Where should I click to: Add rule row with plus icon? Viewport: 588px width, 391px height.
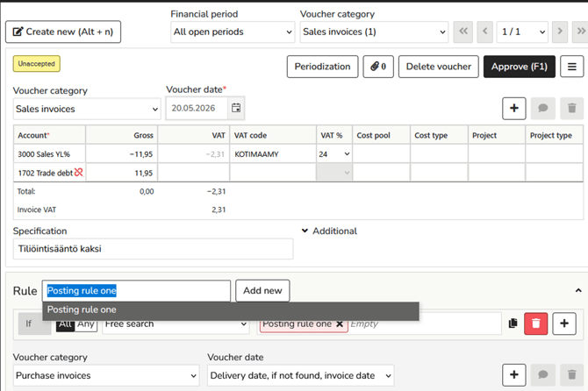tap(513, 375)
